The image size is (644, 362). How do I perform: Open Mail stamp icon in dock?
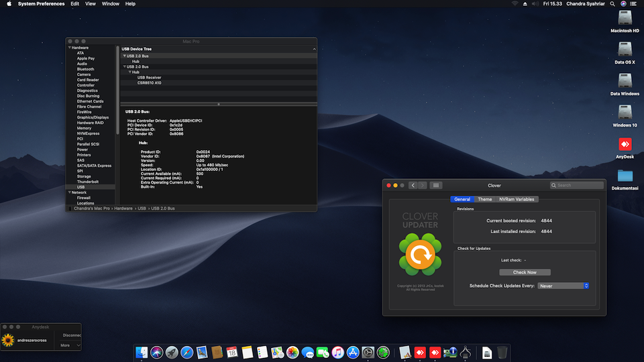coord(202,353)
